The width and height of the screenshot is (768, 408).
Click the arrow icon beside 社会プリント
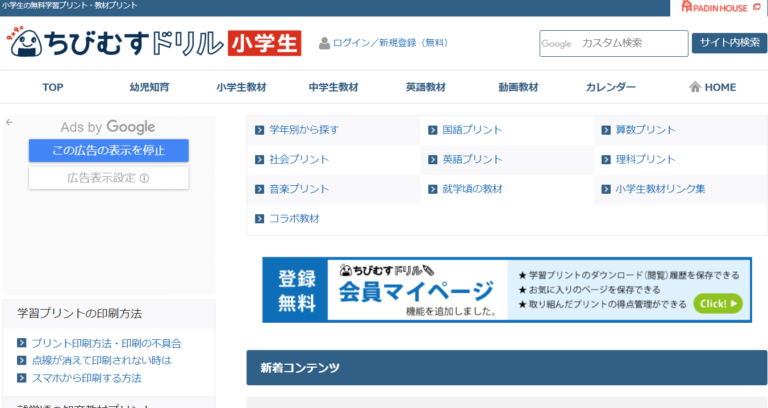pyautogui.click(x=260, y=160)
